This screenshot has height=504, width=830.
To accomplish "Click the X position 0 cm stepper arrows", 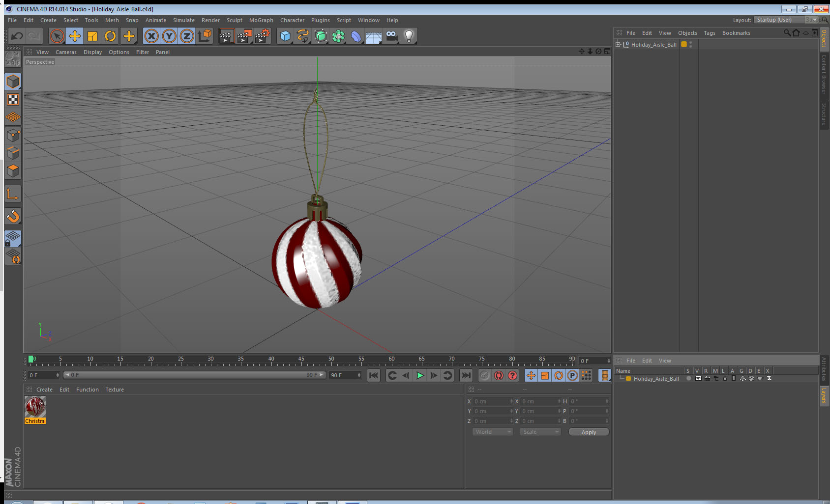I will click(511, 401).
